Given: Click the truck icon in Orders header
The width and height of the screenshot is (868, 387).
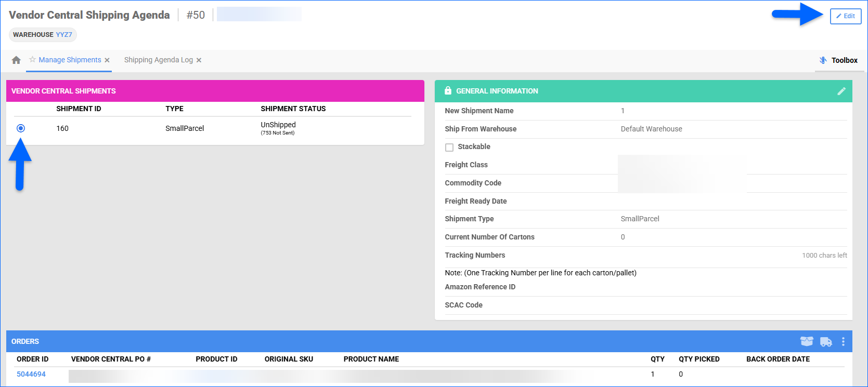Looking at the screenshot, I should click(x=825, y=342).
